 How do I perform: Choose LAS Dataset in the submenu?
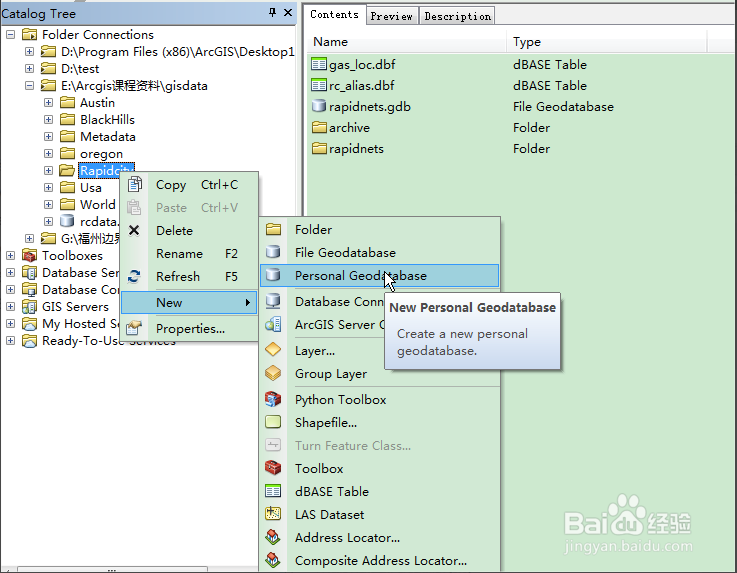click(380, 514)
